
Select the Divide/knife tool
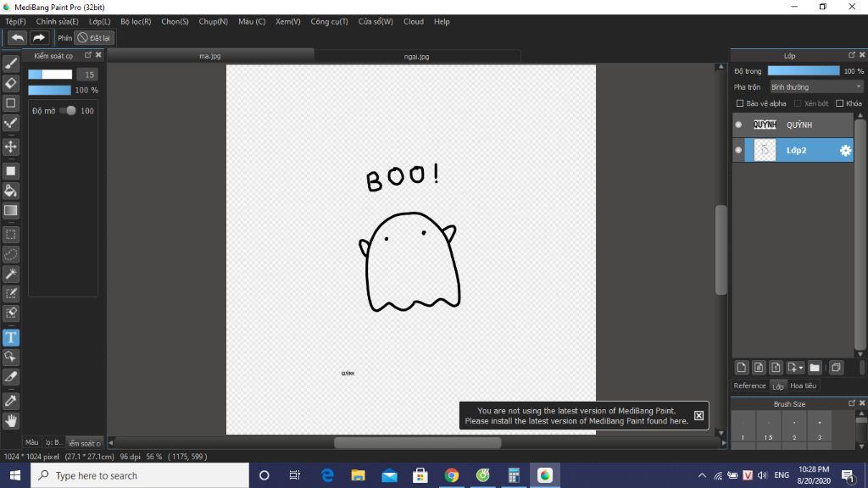[x=10, y=377]
